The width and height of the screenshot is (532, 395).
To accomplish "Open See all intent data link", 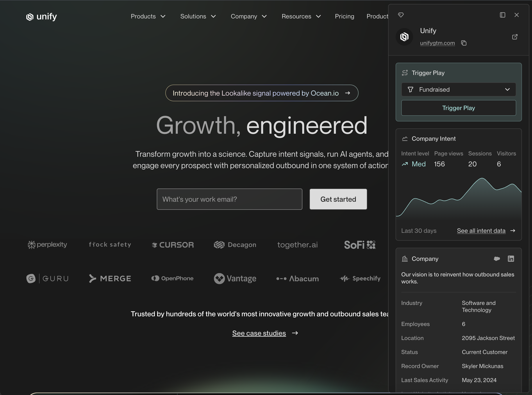I will tap(481, 231).
